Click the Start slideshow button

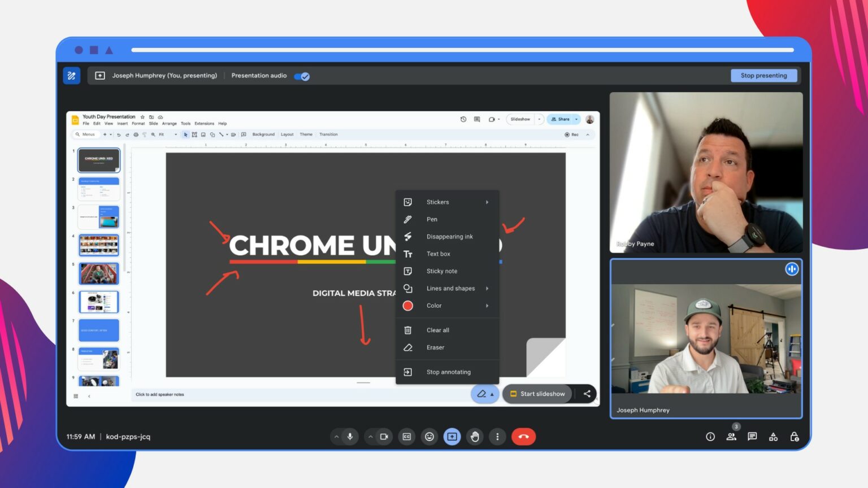(x=537, y=394)
